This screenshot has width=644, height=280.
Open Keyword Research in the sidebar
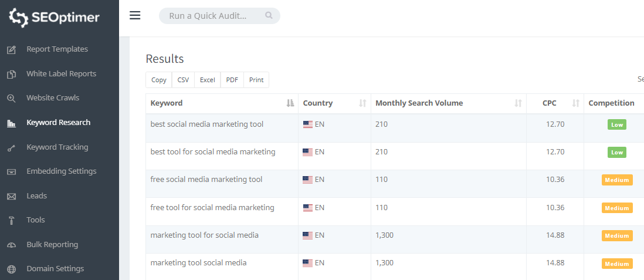pyautogui.click(x=58, y=123)
